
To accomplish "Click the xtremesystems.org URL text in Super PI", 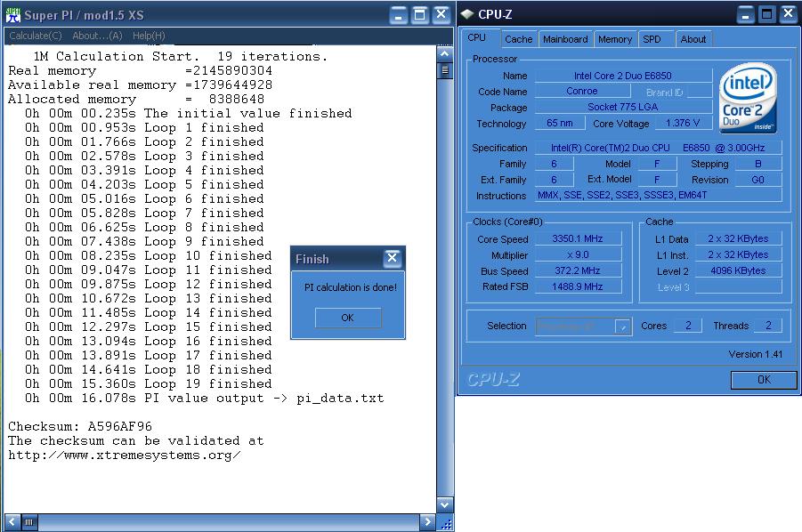I will (x=125, y=455).
